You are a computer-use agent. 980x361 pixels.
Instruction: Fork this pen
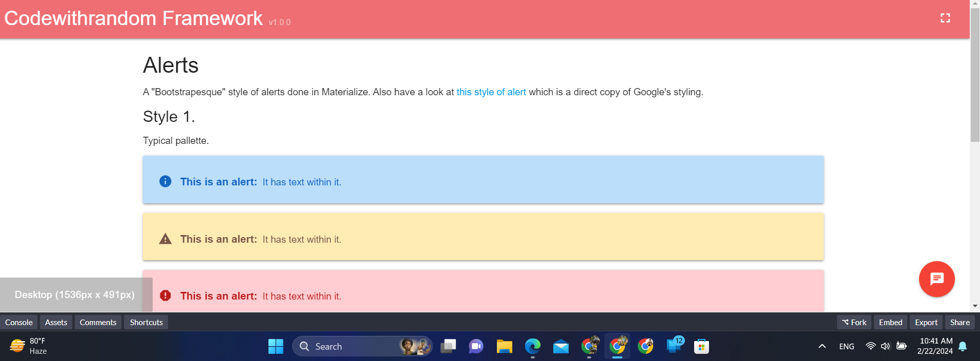coord(854,322)
